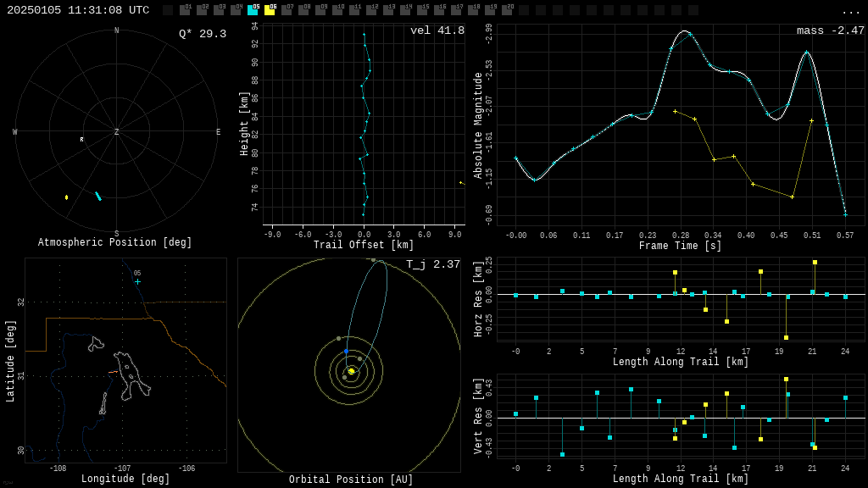This screenshot has height=488, width=868.
Task: Toggle the cyan station 05 indicator
Action: click(x=253, y=10)
